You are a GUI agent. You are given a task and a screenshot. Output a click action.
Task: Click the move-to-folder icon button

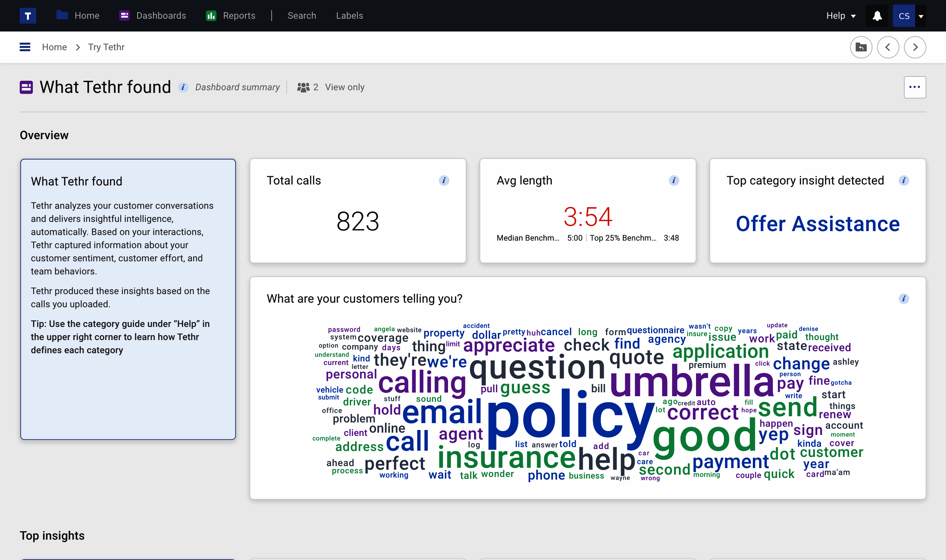[x=861, y=47]
